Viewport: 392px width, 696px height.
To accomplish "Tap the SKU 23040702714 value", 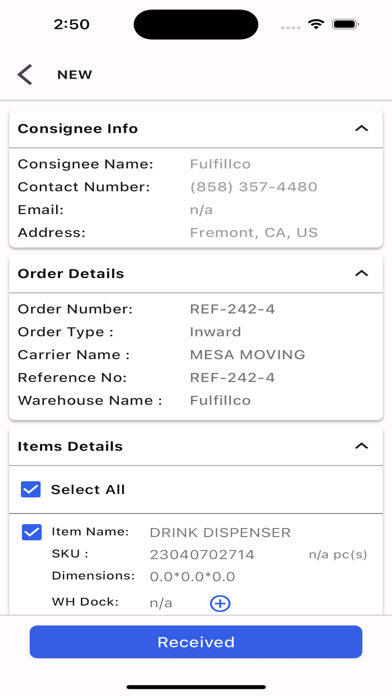I will click(202, 554).
